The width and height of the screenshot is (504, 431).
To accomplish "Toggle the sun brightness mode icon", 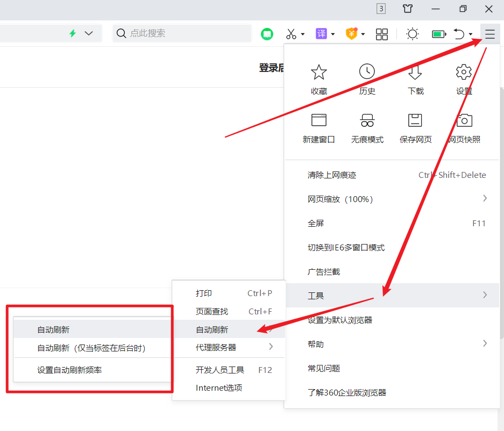I will click(413, 34).
